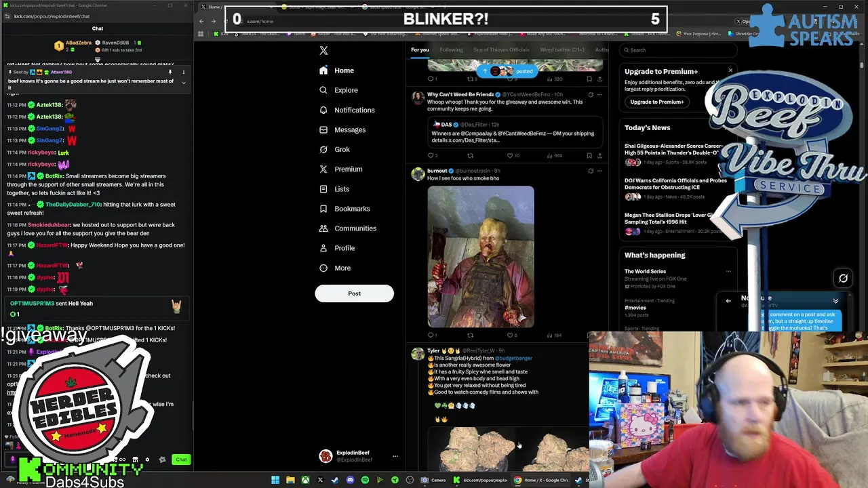Screen dimensions: 868x488
Task: Open more options on Why Can't Weed post
Action: click(x=599, y=94)
